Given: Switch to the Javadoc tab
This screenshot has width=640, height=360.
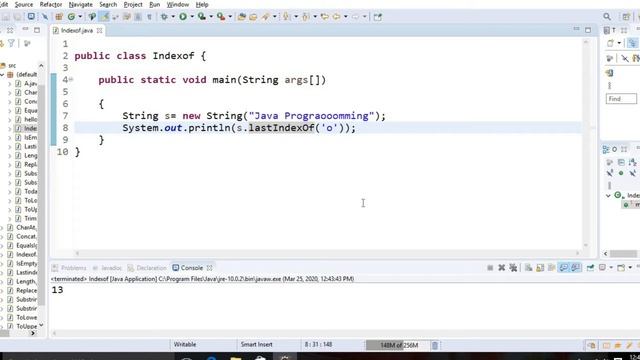Looking at the screenshot, I should (x=107, y=268).
